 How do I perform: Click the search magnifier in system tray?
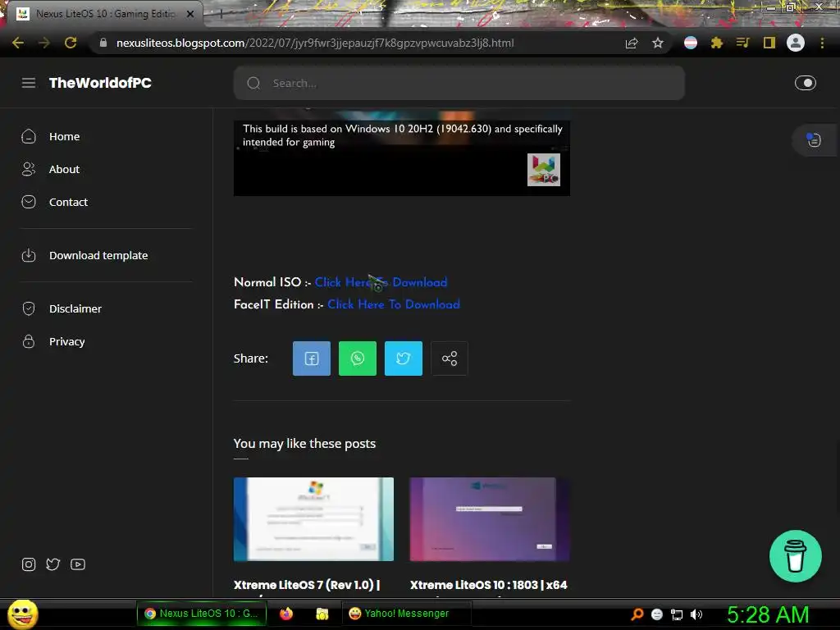click(637, 614)
